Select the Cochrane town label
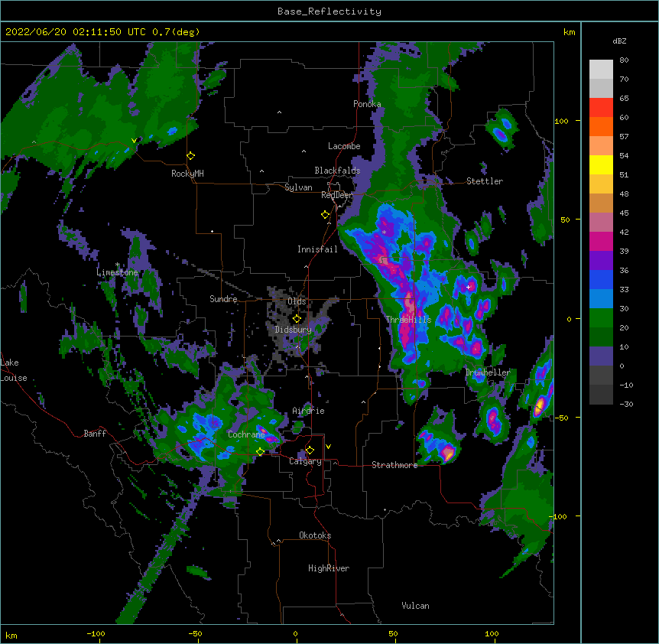The image size is (659, 644). (x=246, y=434)
